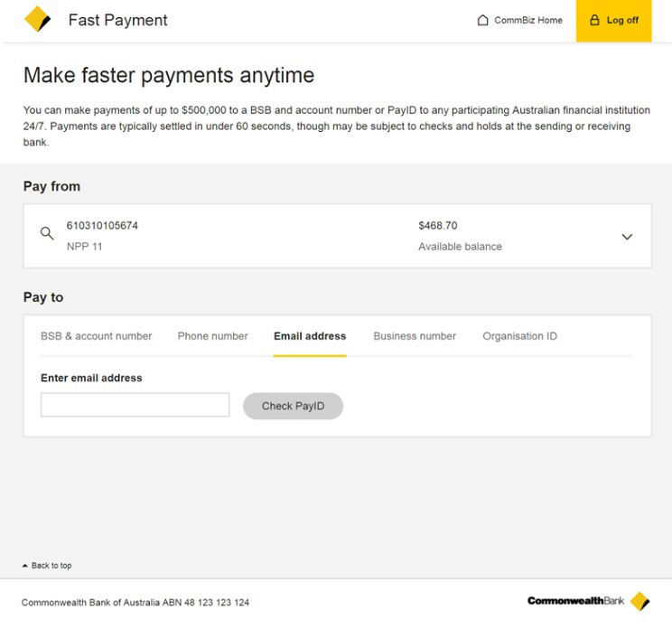Click the Available balance label
The width and height of the screenshot is (672, 629).
pyautogui.click(x=461, y=247)
